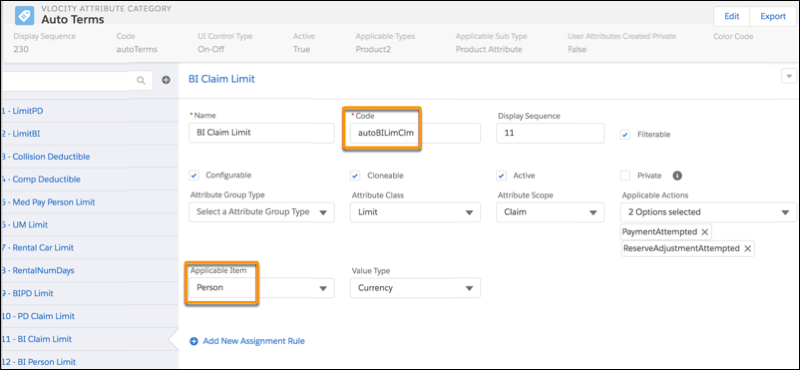Open the Attribute Class dropdown showing Limit
Viewport: 800px width, 370px height.
tap(415, 212)
